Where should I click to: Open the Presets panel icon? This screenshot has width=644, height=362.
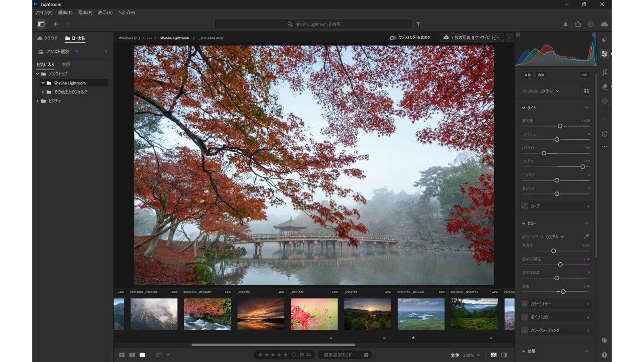pyautogui.click(x=604, y=39)
